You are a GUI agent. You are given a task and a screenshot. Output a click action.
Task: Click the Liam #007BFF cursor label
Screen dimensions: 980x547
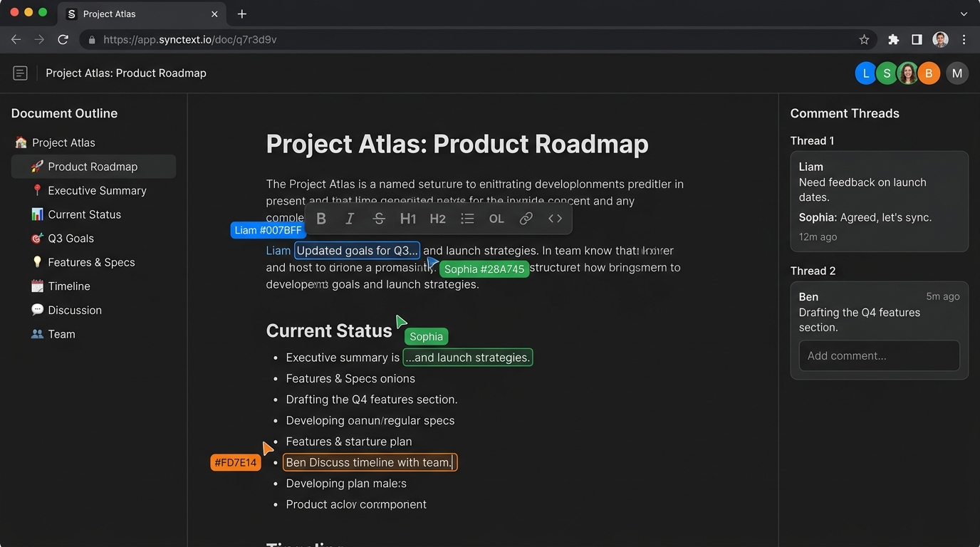click(x=269, y=230)
